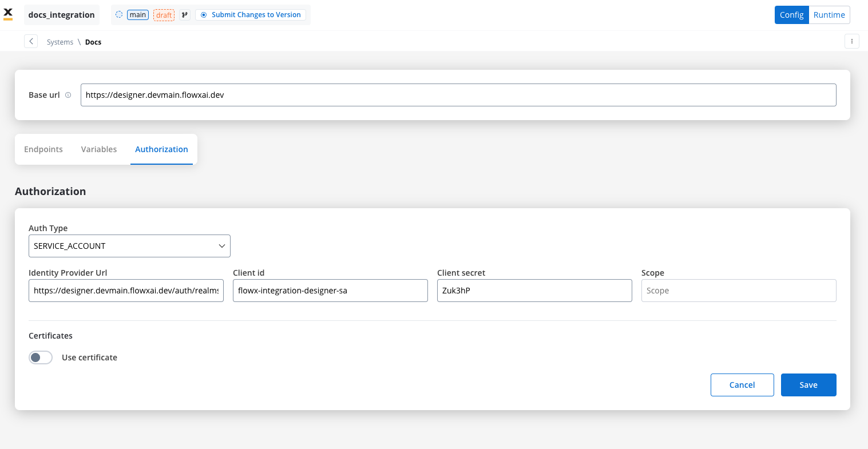
Task: Click the Certificates label
Action: pyautogui.click(x=50, y=336)
